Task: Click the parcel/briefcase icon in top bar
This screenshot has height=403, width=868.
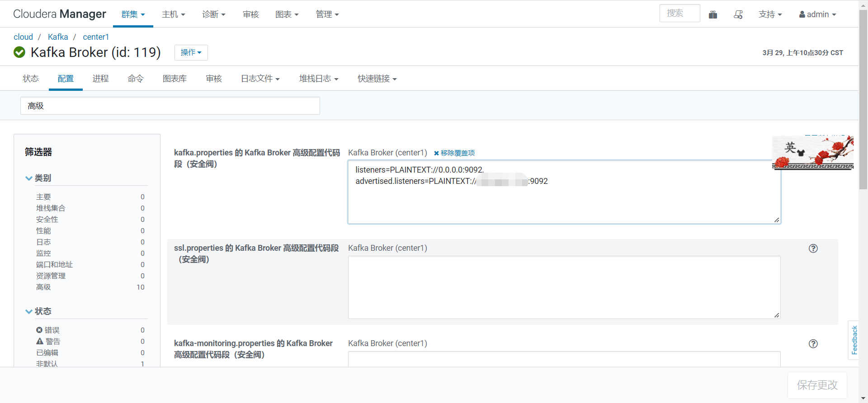Action: 713,14
